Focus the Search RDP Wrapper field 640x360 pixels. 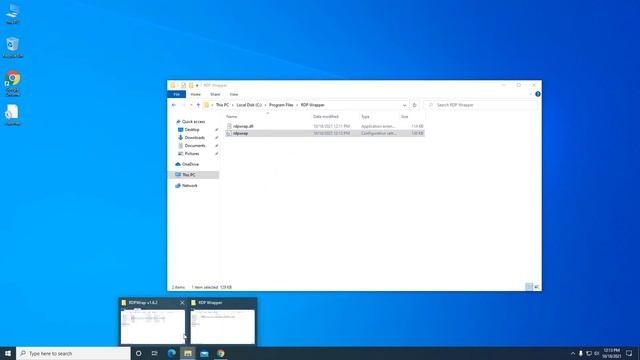click(x=480, y=105)
